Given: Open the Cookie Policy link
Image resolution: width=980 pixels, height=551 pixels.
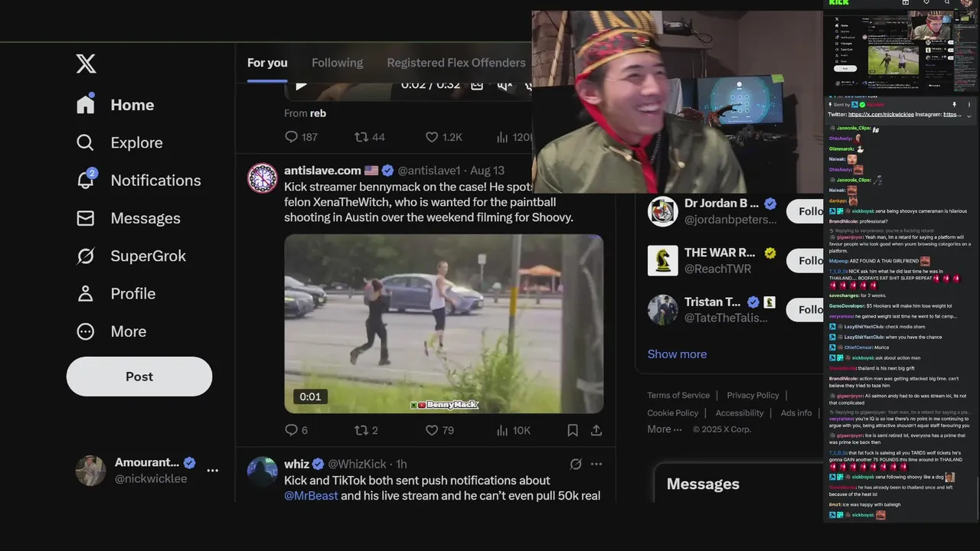Looking at the screenshot, I should point(673,412).
